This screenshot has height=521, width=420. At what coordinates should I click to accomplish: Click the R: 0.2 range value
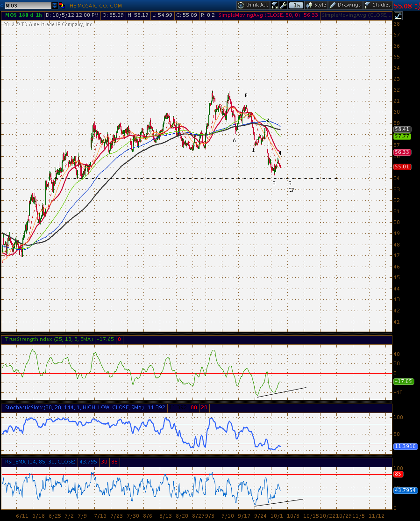click(x=208, y=15)
